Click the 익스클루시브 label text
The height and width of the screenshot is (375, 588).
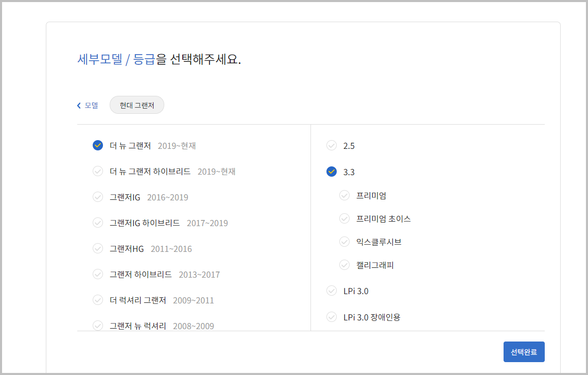379,242
